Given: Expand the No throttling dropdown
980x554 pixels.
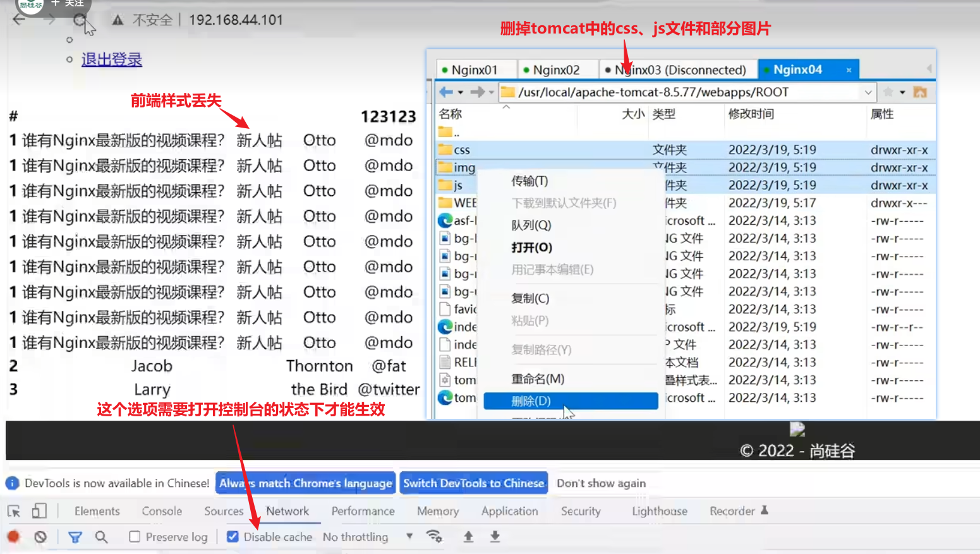Looking at the screenshot, I should (x=409, y=536).
